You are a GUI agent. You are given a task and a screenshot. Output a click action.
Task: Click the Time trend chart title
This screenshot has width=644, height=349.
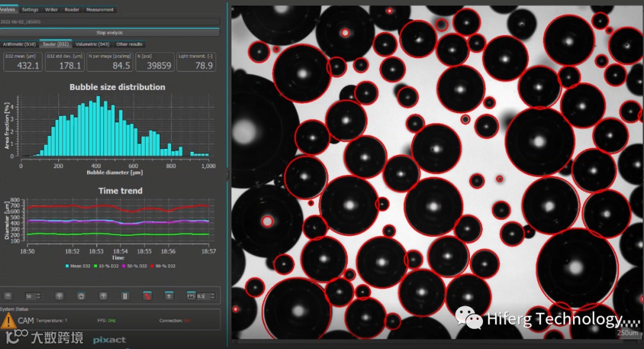(x=120, y=191)
